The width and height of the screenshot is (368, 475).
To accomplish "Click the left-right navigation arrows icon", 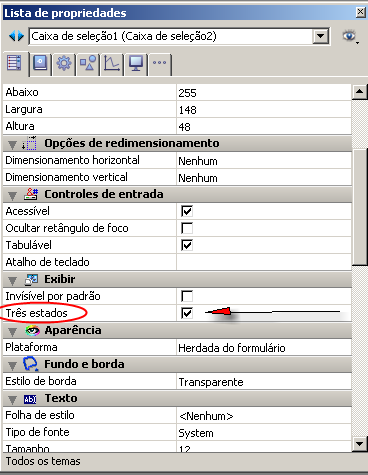I will pos(16,36).
